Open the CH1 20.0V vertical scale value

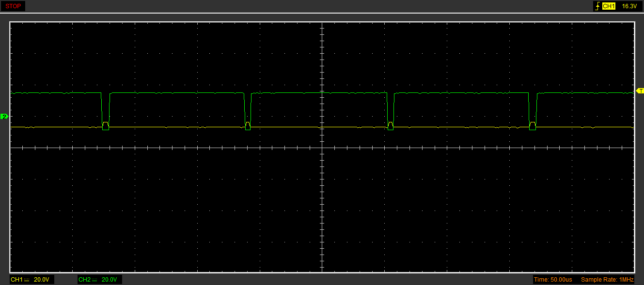coord(41,280)
